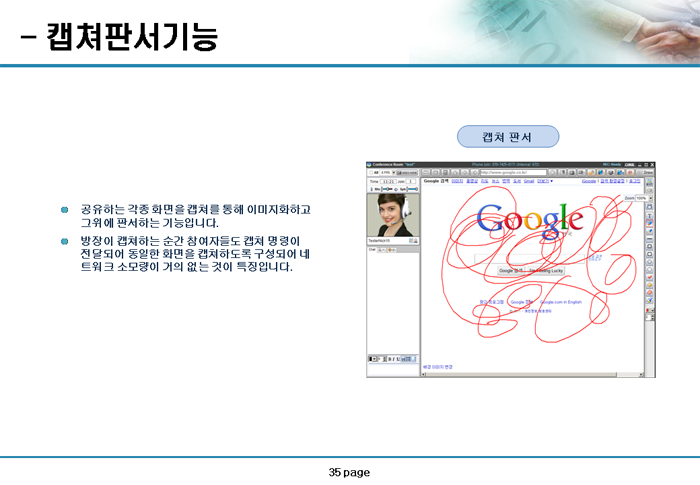
Task: Click the browser back arrow in toolbar
Action: [475, 172]
